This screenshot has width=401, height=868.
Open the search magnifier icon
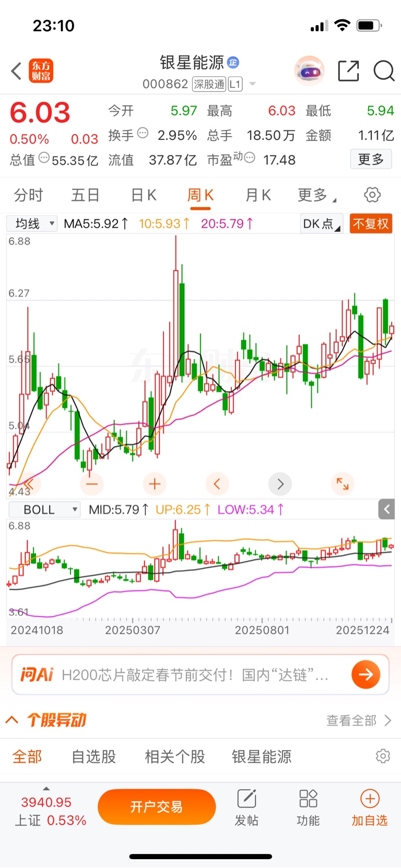click(384, 71)
